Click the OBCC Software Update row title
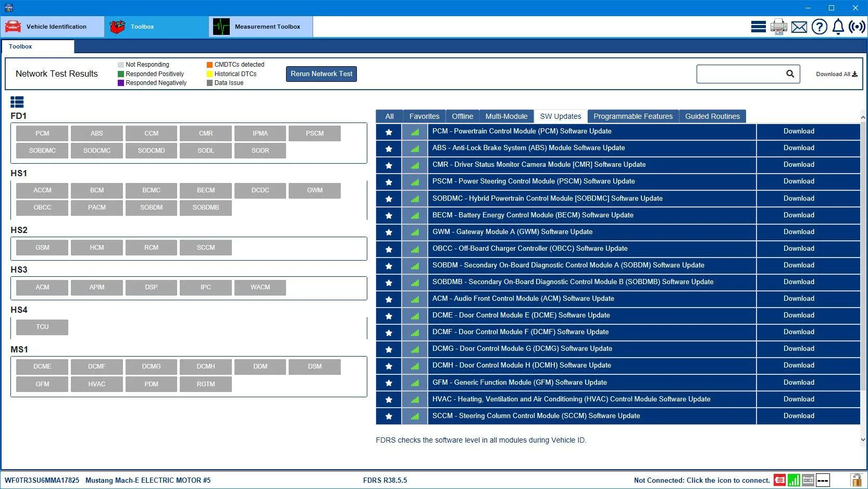 pos(530,249)
